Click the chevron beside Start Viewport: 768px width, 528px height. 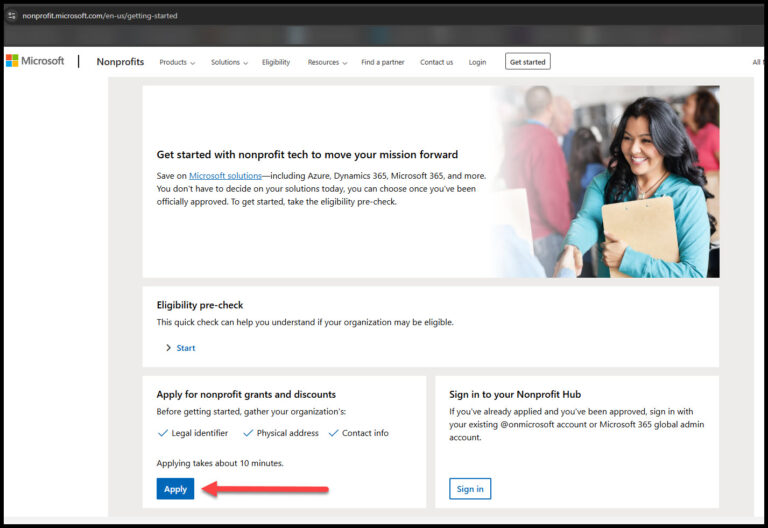click(x=168, y=348)
